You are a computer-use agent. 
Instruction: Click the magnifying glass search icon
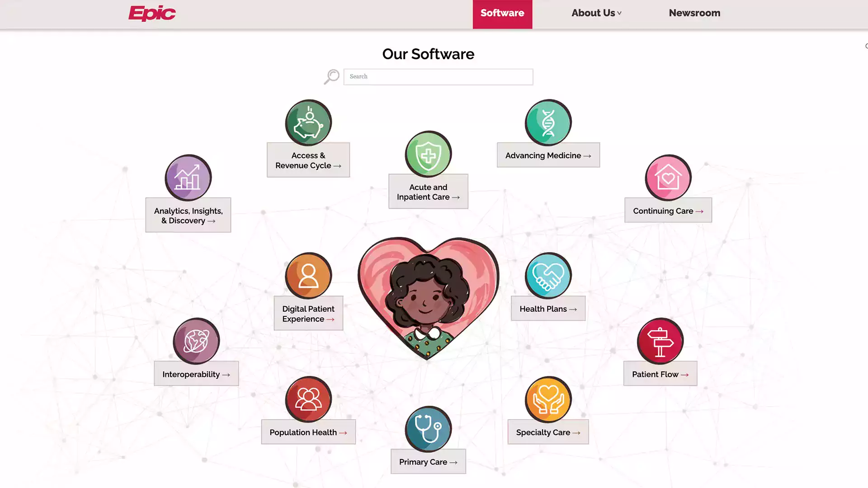[x=331, y=76]
